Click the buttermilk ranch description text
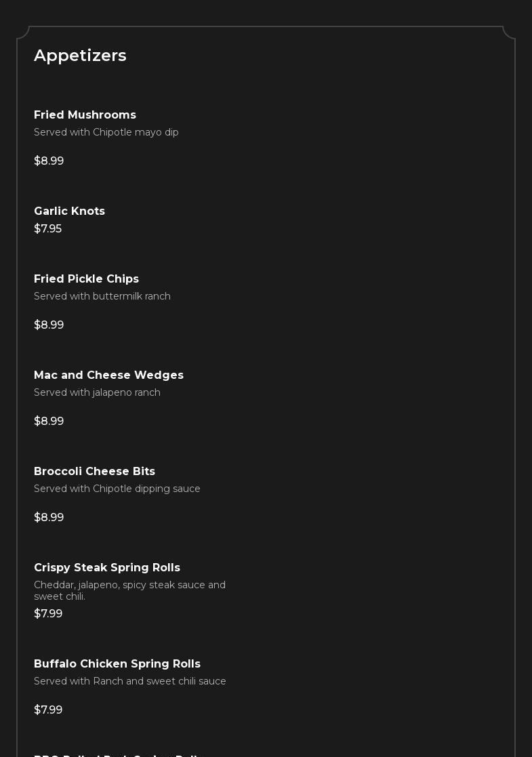The width and height of the screenshot is (532, 757). [x=102, y=296]
